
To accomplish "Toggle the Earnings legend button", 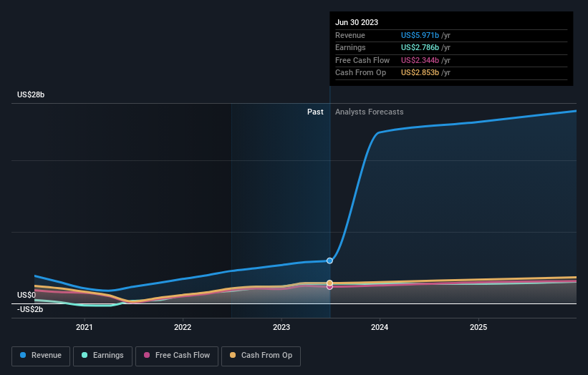I will click(102, 356).
